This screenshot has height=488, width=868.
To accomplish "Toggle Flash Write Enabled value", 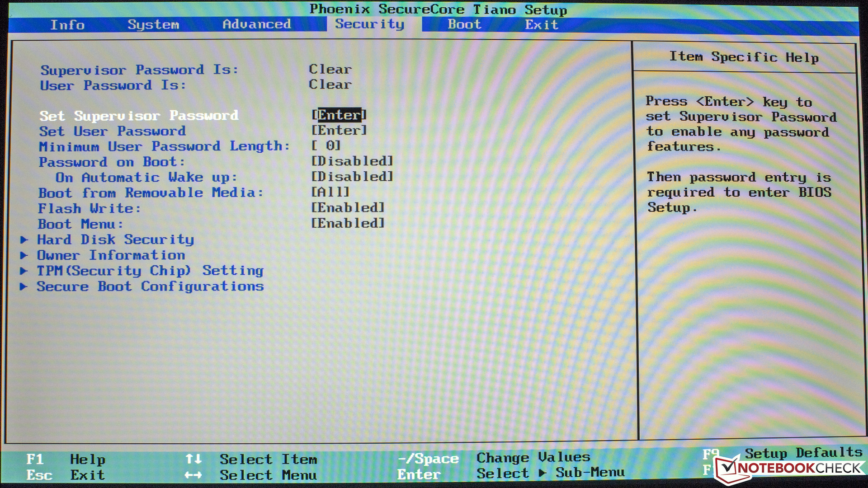I will pyautogui.click(x=347, y=208).
